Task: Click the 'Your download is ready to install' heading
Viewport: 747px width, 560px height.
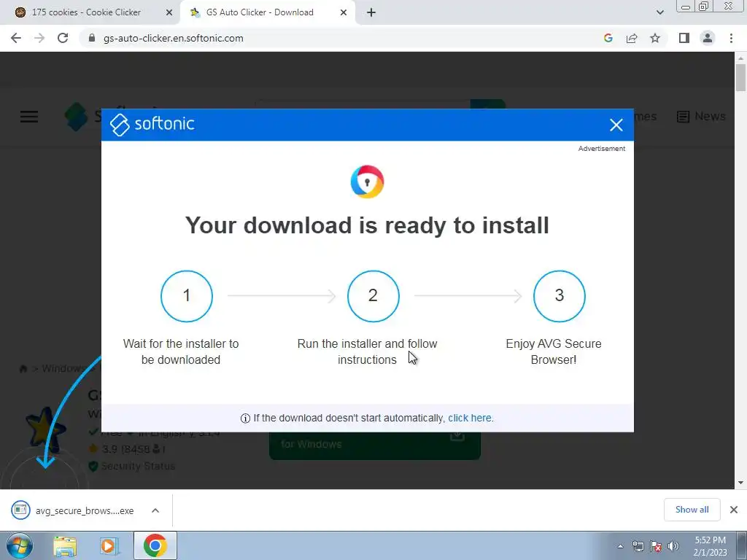Action: [368, 225]
